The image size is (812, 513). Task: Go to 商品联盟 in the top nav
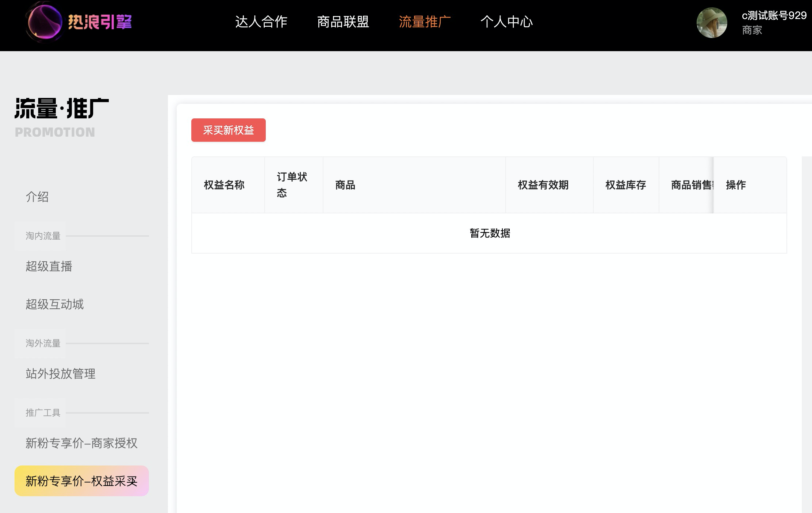click(x=343, y=22)
